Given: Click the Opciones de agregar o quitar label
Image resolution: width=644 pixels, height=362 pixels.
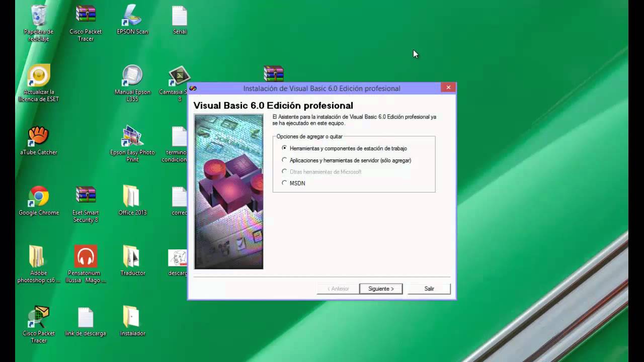Looking at the screenshot, I should coord(309,137).
